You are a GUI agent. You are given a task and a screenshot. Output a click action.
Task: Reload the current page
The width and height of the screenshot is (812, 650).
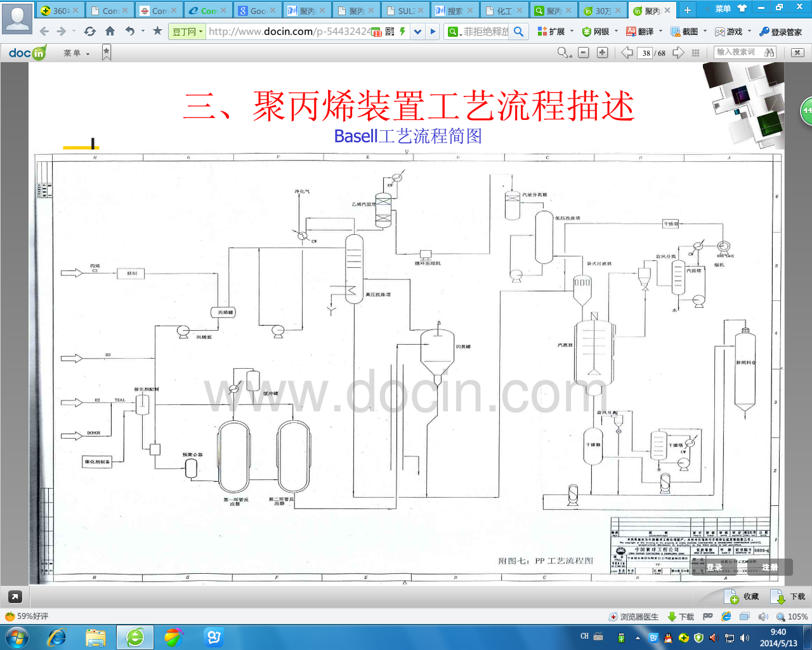(89, 31)
